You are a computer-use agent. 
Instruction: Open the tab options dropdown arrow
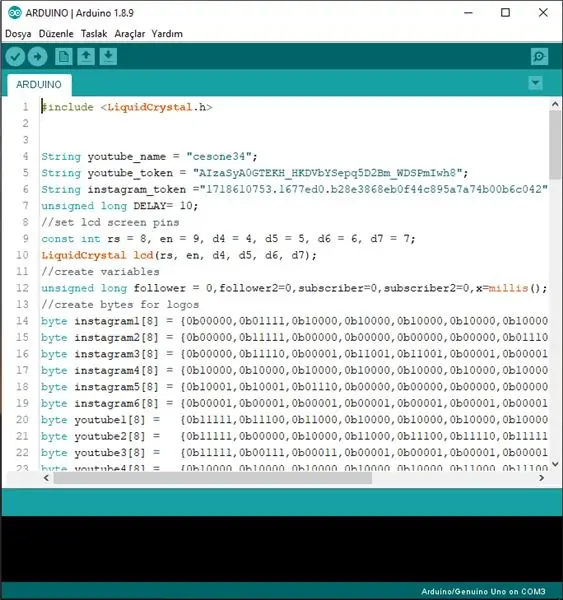[535, 83]
